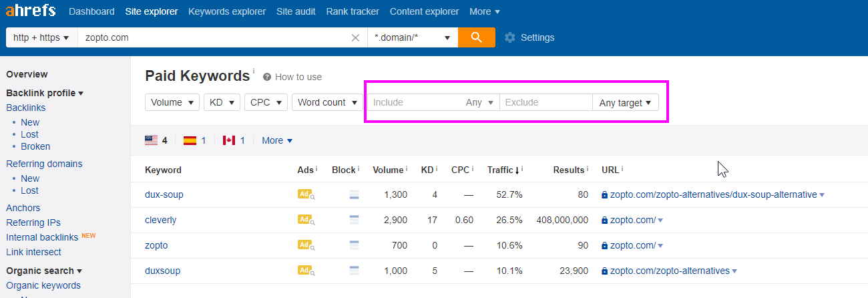Screen dimensions: 868x298
Task: Open the Any target dropdown
Action: tap(626, 102)
